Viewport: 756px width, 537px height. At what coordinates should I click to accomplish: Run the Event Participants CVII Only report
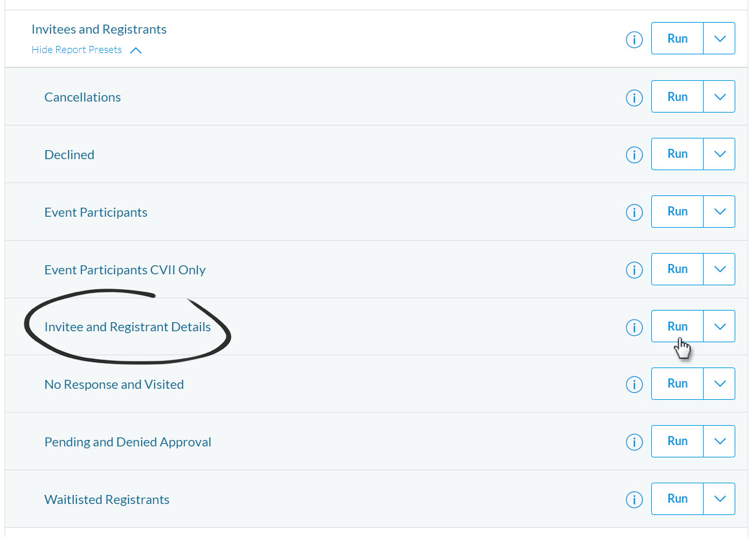coord(676,269)
